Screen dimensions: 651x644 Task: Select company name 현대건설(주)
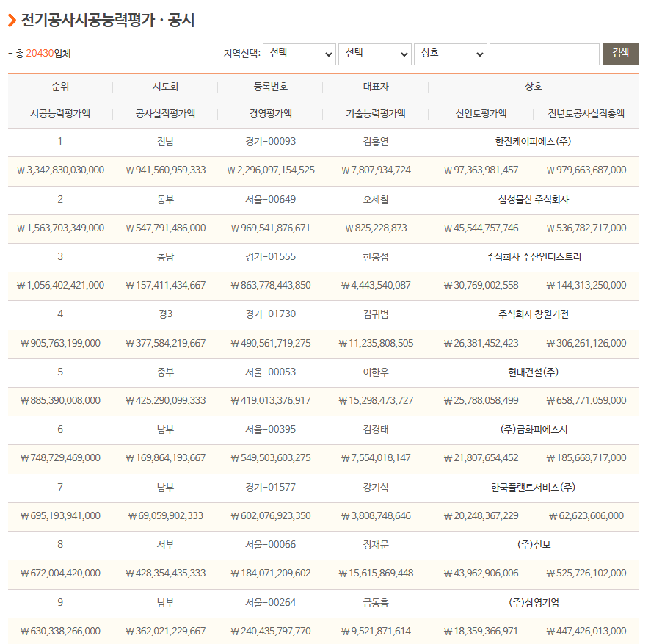click(x=533, y=372)
